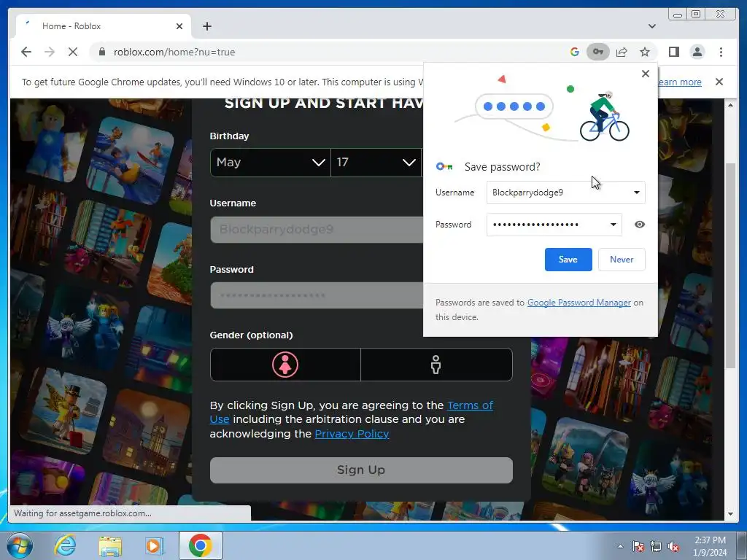This screenshot has height=560, width=747.
Task: Close the Home - Roblox tab
Action: pyautogui.click(x=179, y=26)
